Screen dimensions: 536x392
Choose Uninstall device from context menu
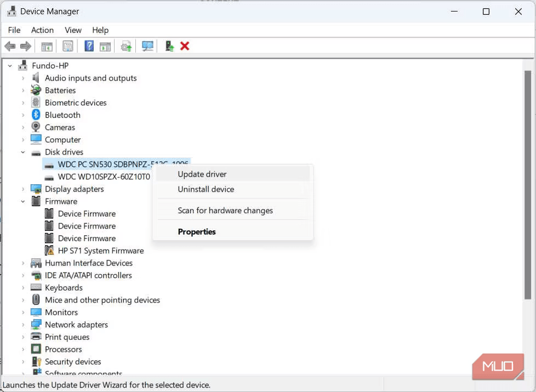[x=233, y=189]
